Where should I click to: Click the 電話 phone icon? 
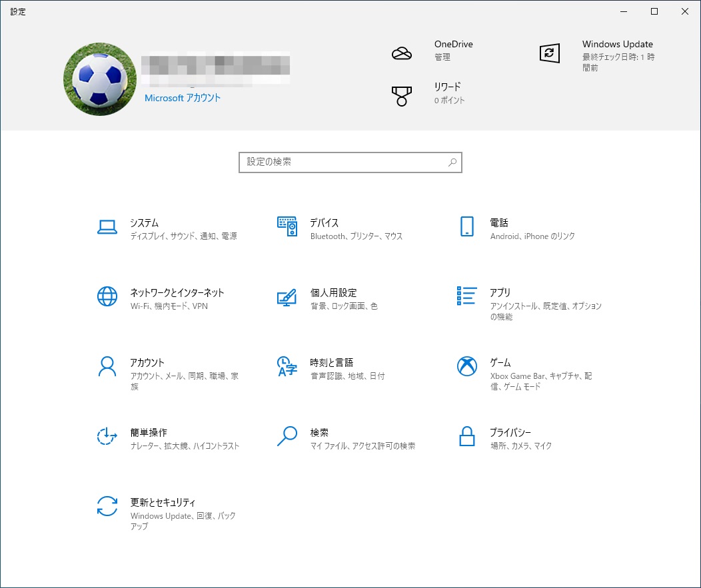coord(466,226)
